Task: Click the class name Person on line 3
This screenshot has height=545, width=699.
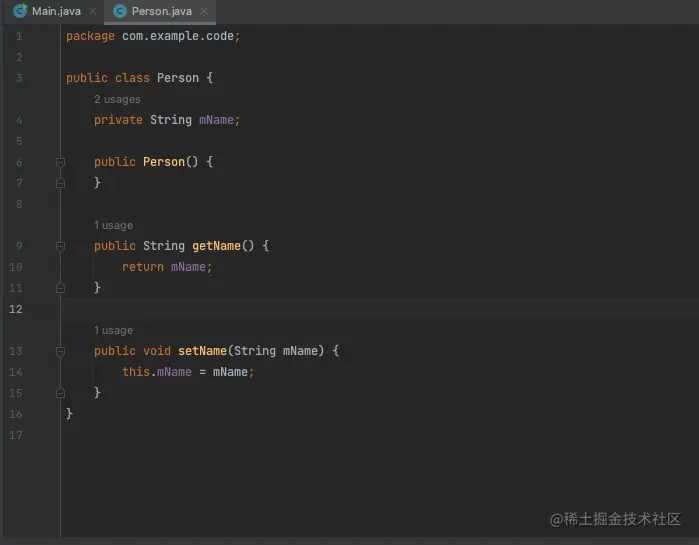Action: pos(178,78)
